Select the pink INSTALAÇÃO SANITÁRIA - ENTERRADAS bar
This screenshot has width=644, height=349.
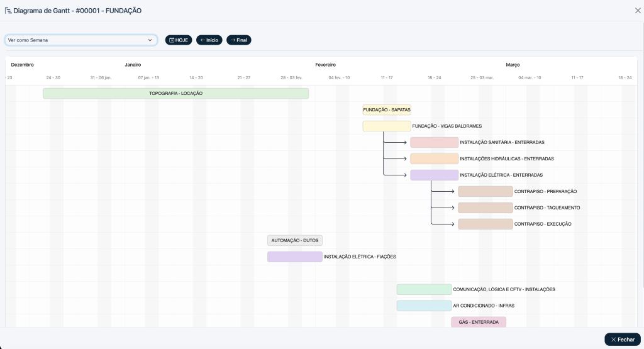click(x=435, y=142)
